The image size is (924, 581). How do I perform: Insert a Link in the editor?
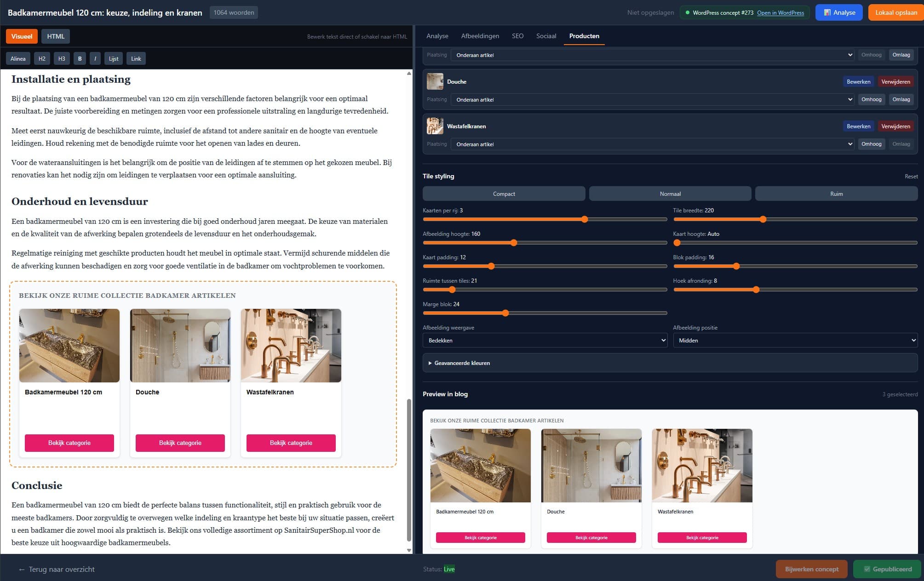coord(136,58)
